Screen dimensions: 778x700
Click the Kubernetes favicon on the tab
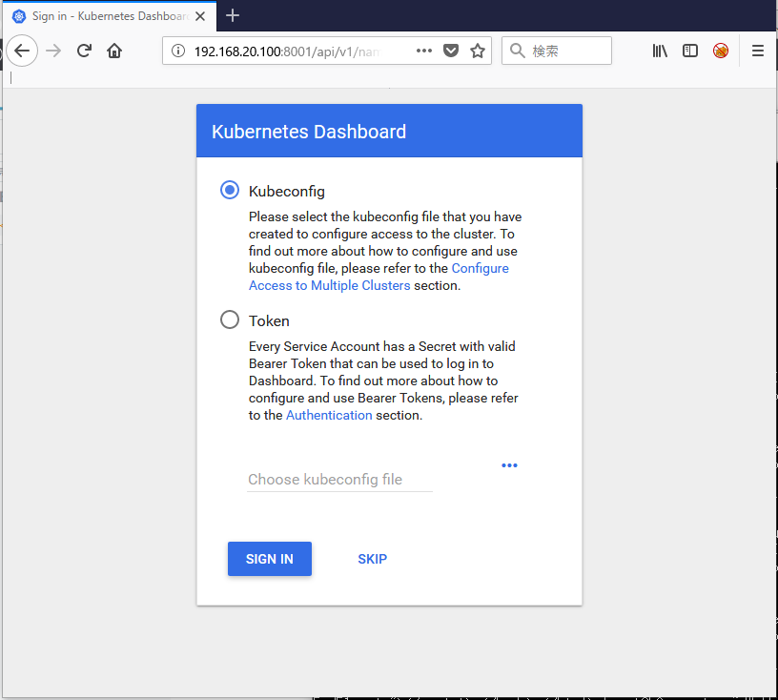19,16
